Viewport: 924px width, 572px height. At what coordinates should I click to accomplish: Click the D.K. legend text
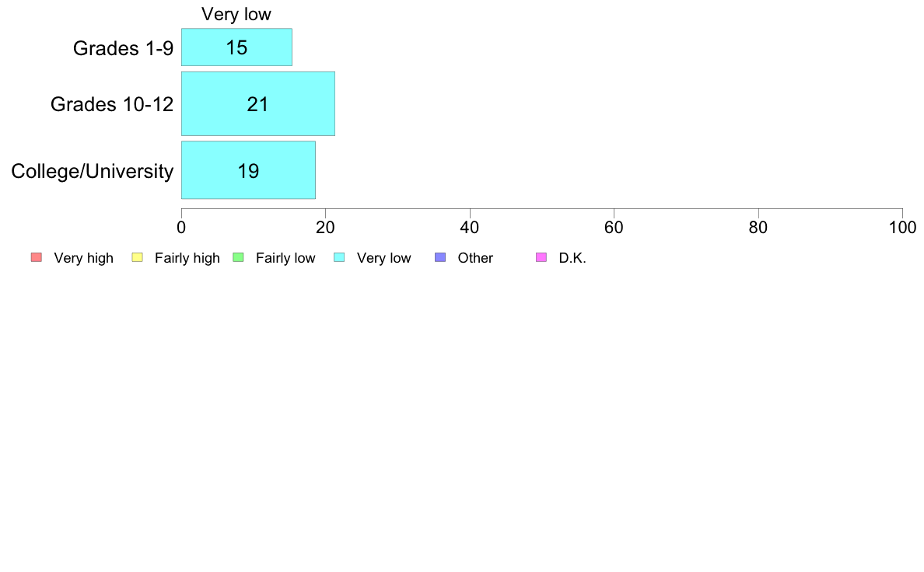tap(572, 258)
